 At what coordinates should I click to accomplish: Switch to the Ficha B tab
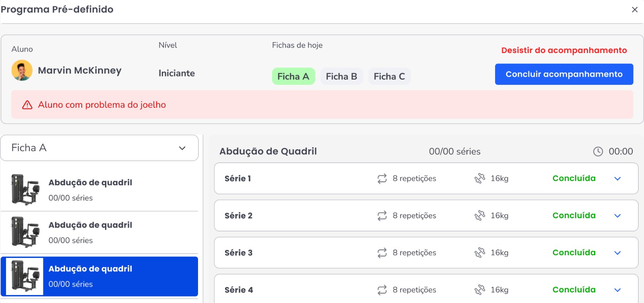coord(341,76)
